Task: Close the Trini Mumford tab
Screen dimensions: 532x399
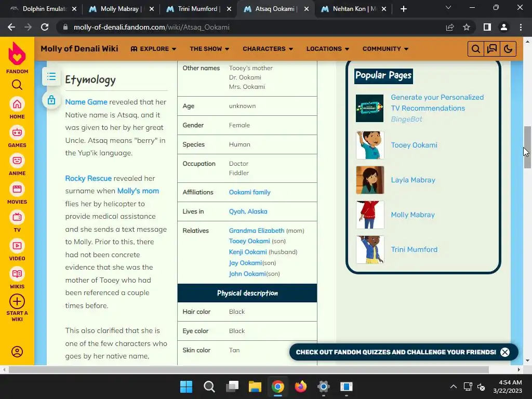Action: pos(229,9)
